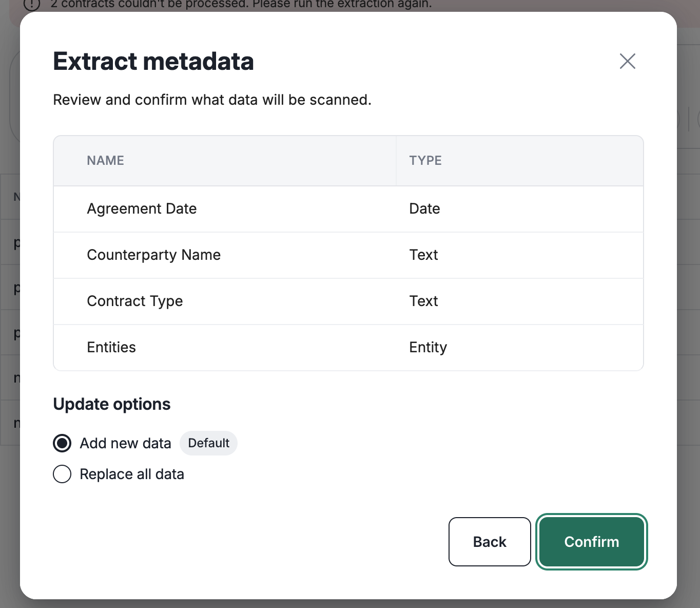Click the Update options heading
Image resolution: width=700 pixels, height=608 pixels.
112,404
